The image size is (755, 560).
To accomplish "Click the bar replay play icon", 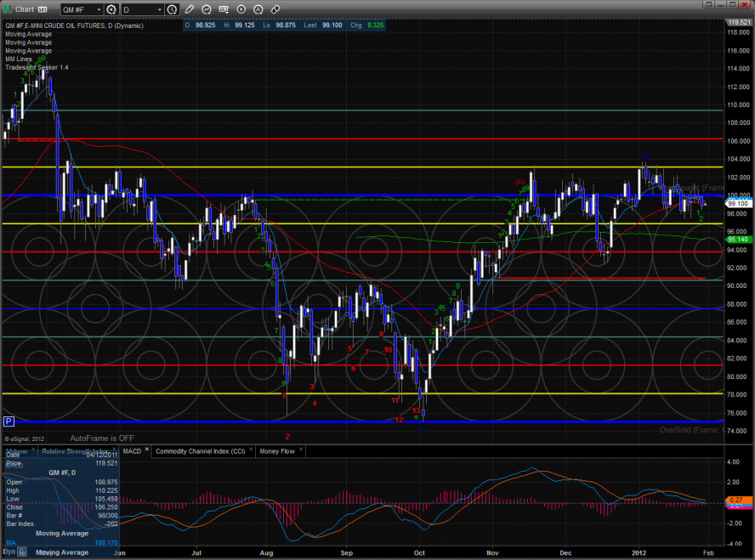I will tap(241, 9).
